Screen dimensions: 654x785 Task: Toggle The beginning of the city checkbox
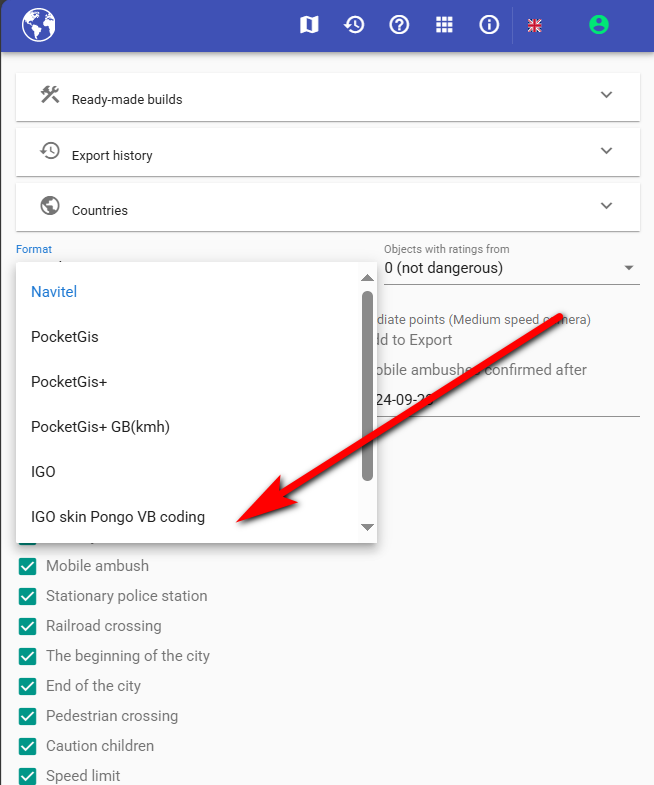(28, 656)
